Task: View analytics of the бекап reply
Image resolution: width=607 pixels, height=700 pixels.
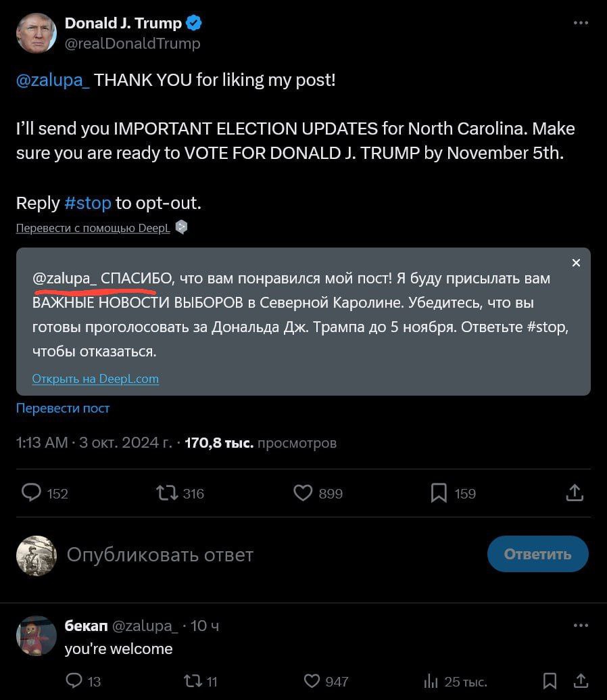Action: click(x=431, y=680)
